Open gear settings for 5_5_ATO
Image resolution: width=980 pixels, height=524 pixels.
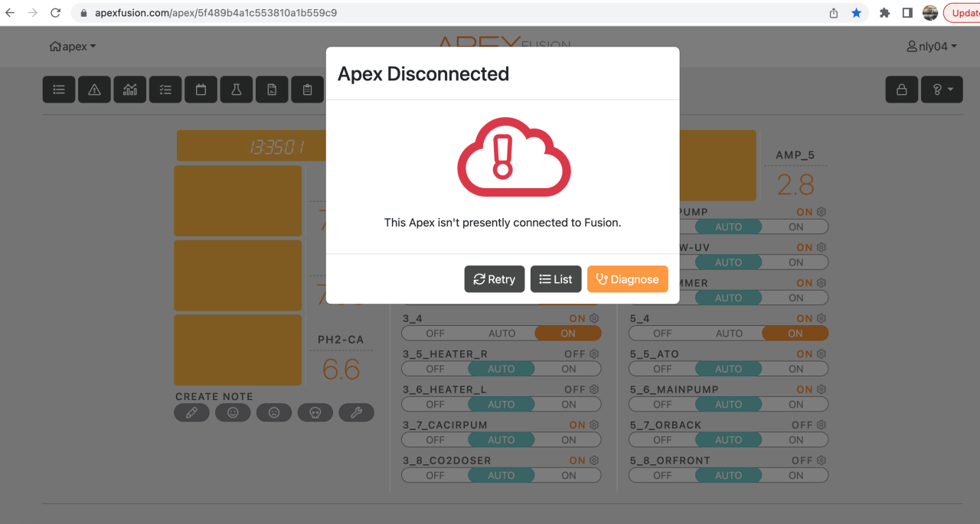click(822, 354)
